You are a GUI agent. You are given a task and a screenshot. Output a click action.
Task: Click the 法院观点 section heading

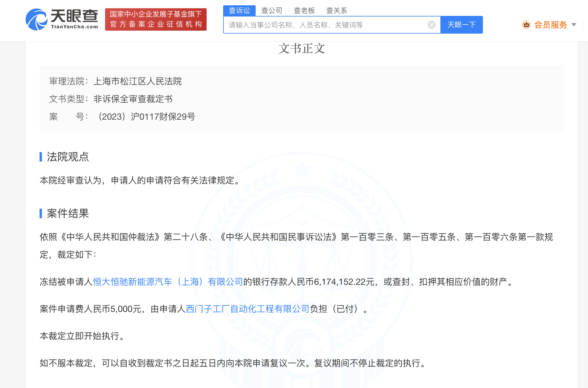click(68, 157)
